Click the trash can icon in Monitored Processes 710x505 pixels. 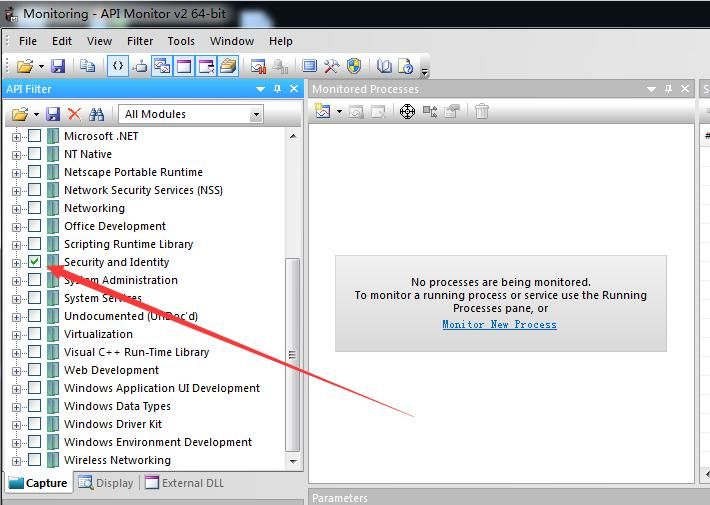482,111
